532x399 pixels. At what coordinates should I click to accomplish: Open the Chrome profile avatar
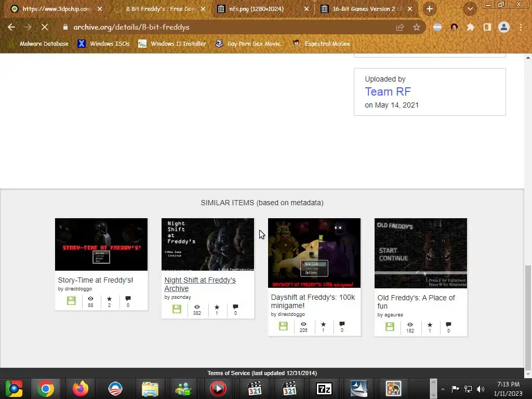pyautogui.click(x=504, y=27)
